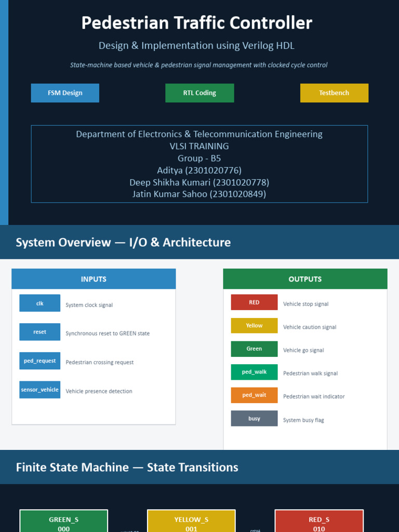Screen dimensions: 399x532
Task: Select the Pedestrian Traffic Controller title
Action: pos(197,23)
